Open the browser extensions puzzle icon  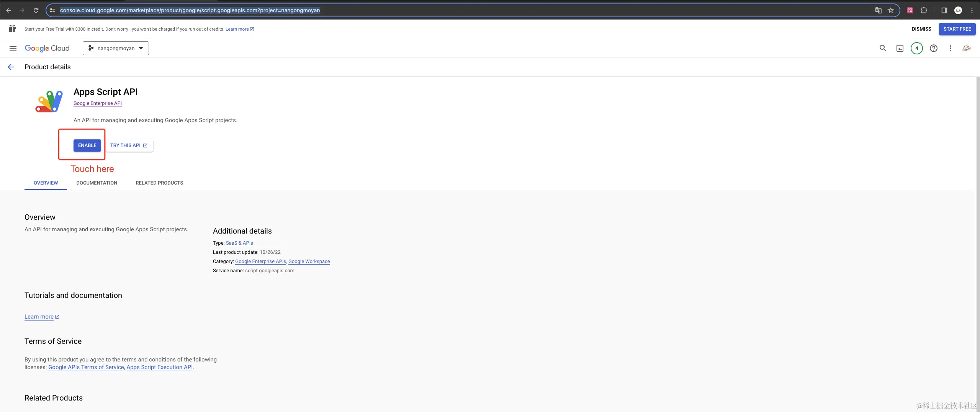[924, 10]
